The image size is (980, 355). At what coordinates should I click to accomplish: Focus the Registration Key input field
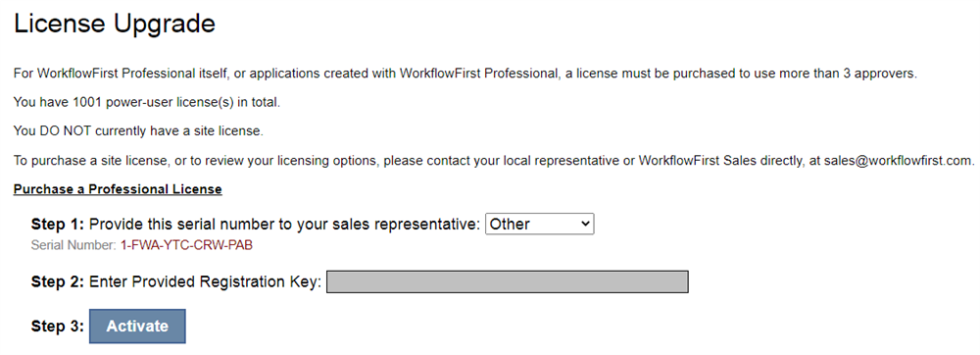508,281
